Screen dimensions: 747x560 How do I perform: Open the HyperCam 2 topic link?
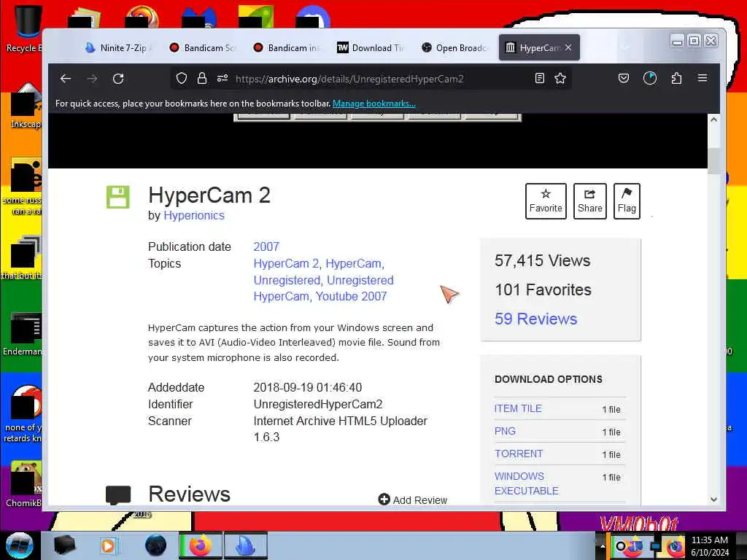286,263
